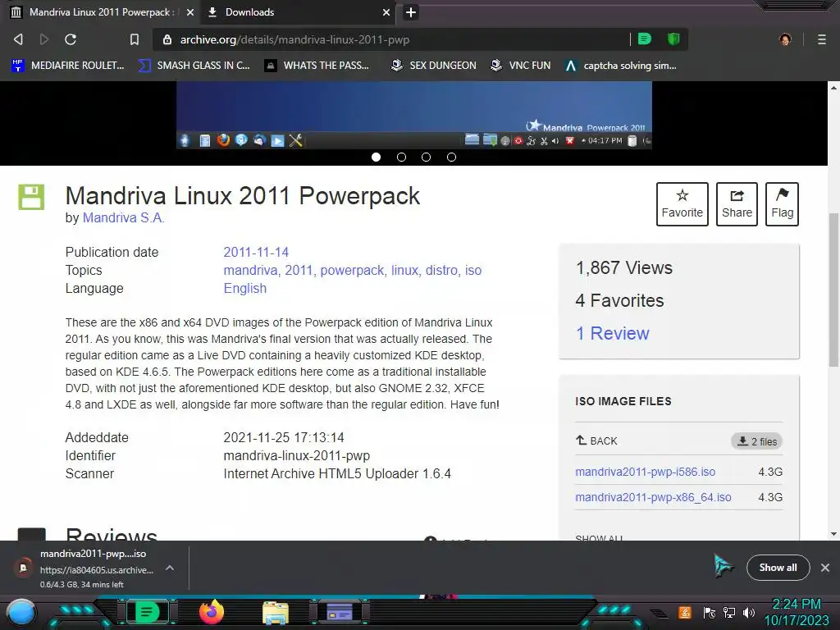Open the taskbar clock showing 2:24 PM
This screenshot has width=840, height=630.
pos(797,612)
